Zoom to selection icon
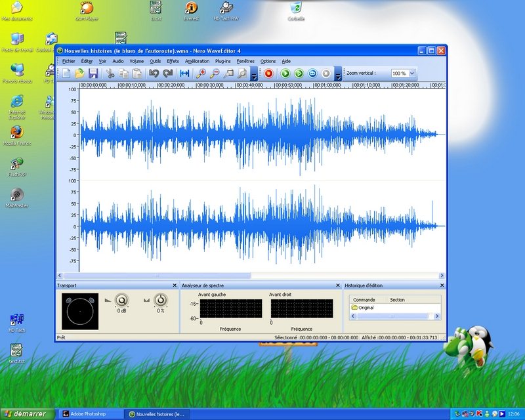525x420 pixels. point(228,73)
